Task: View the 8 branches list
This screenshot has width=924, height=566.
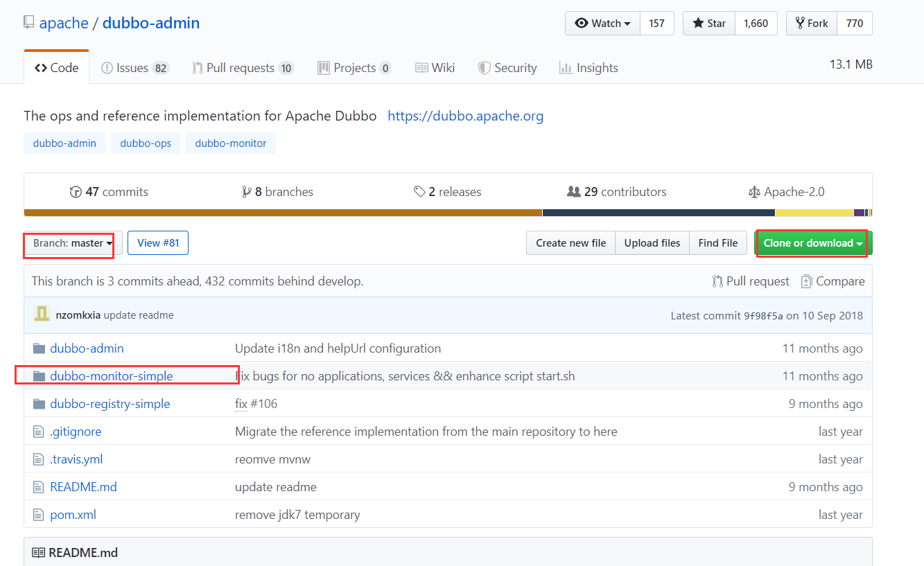Action: (x=277, y=192)
